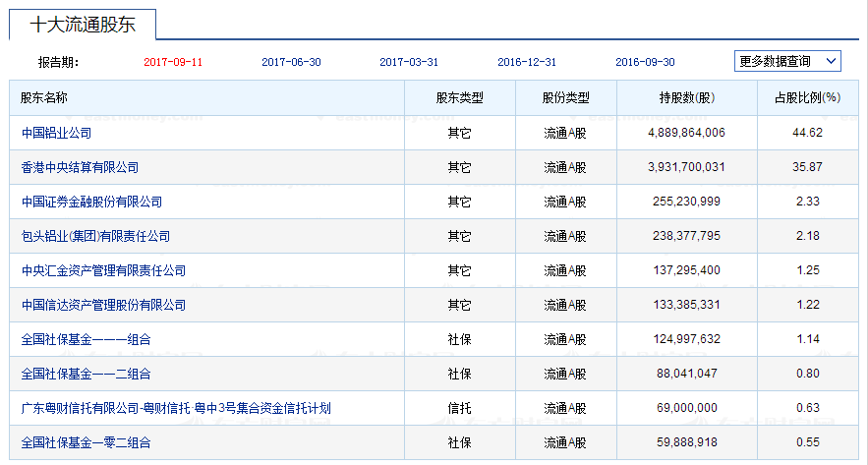Open 包头铝业(集团)有限责任公司 link
Viewport: 868px width, 465px height.
pos(95,236)
